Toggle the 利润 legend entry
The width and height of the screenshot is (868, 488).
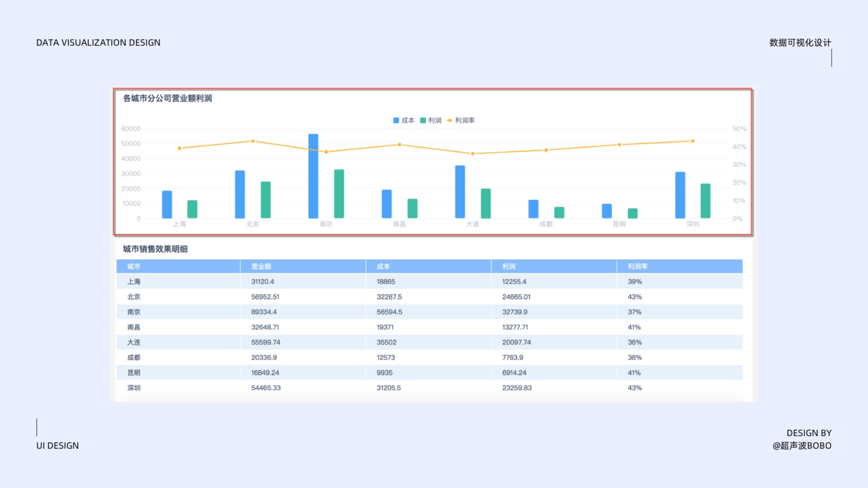click(x=431, y=120)
